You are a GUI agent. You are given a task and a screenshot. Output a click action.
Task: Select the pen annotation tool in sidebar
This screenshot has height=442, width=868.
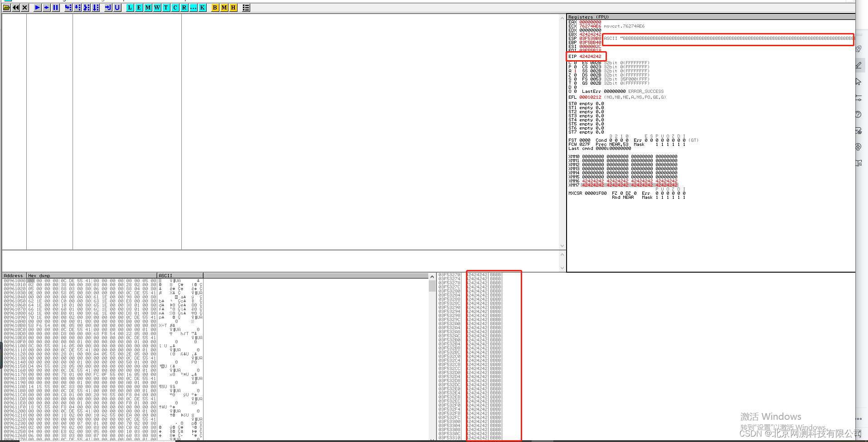pyautogui.click(x=858, y=65)
